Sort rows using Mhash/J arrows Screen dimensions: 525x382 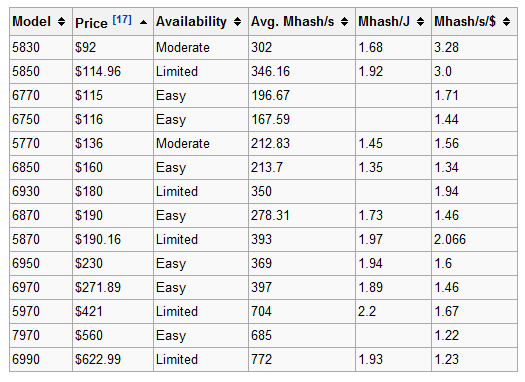coord(420,22)
